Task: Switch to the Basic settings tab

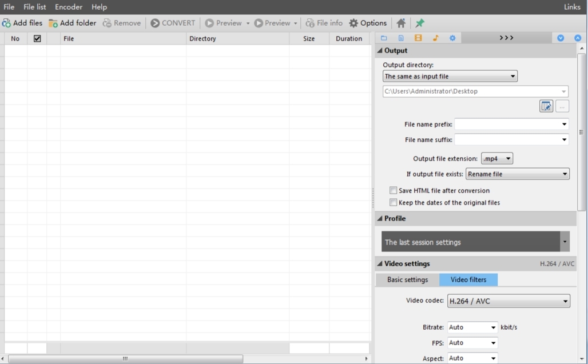Action: click(407, 280)
